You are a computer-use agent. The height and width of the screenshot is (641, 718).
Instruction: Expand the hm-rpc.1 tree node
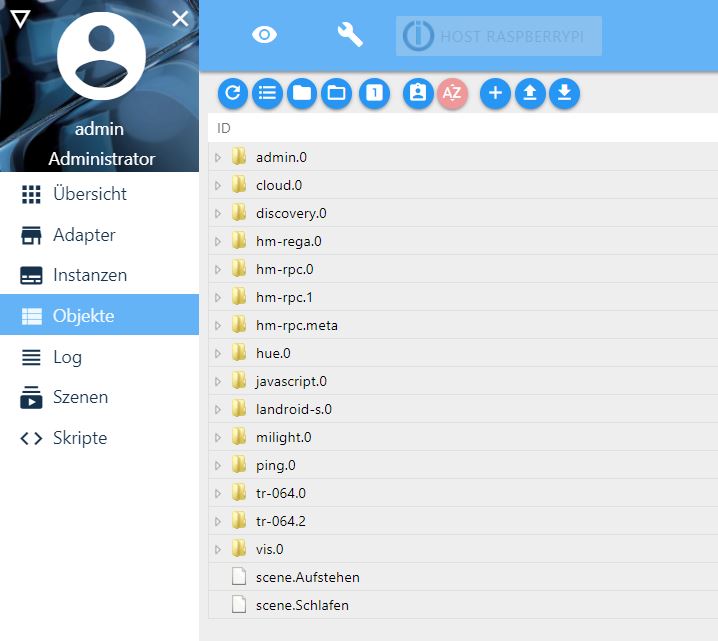(218, 298)
